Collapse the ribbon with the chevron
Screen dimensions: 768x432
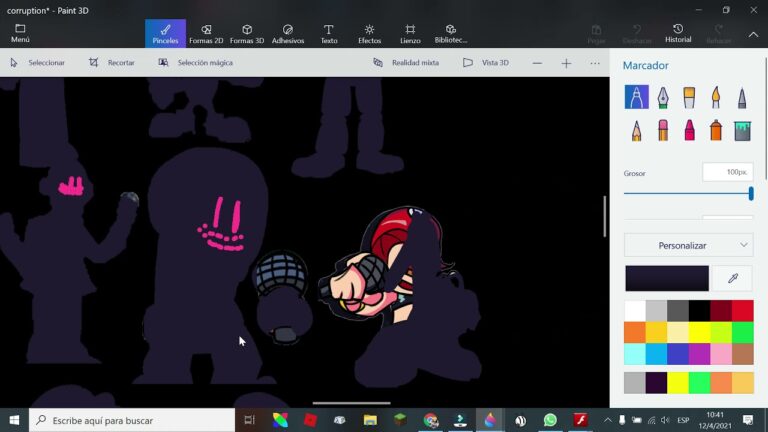click(753, 35)
